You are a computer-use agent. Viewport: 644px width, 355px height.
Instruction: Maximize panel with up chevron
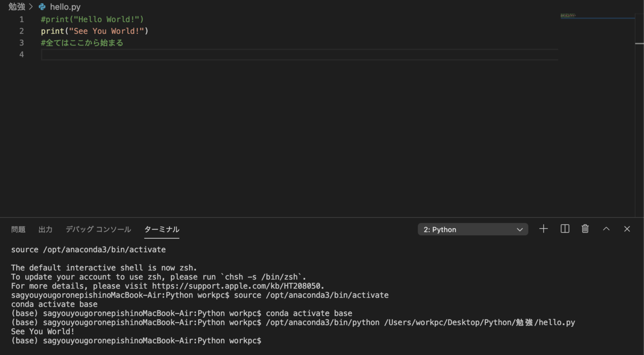point(606,229)
